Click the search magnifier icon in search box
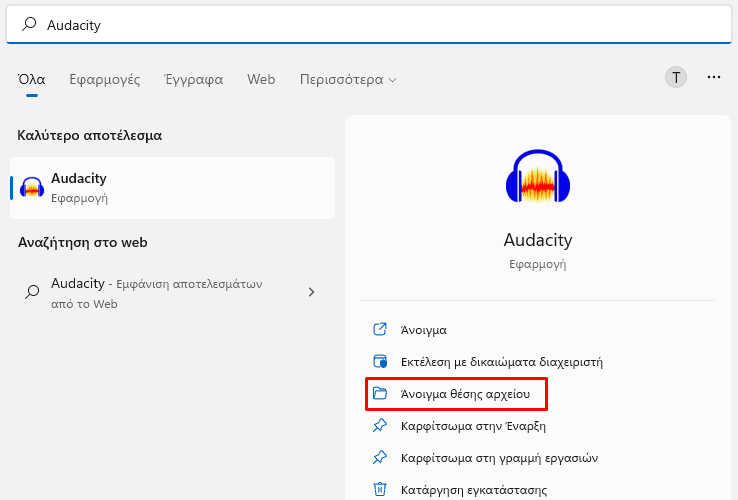The height and width of the screenshot is (500, 738). click(x=29, y=24)
